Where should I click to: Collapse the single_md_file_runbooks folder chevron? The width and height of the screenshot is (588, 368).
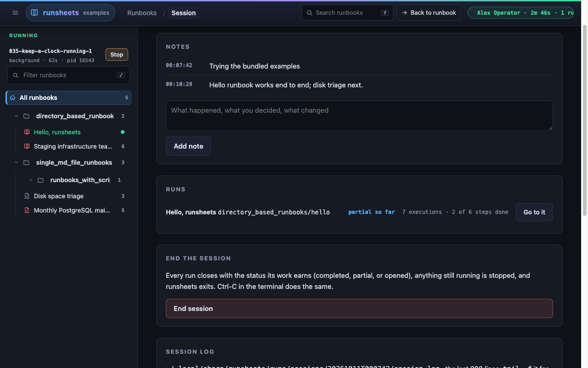[x=17, y=162]
